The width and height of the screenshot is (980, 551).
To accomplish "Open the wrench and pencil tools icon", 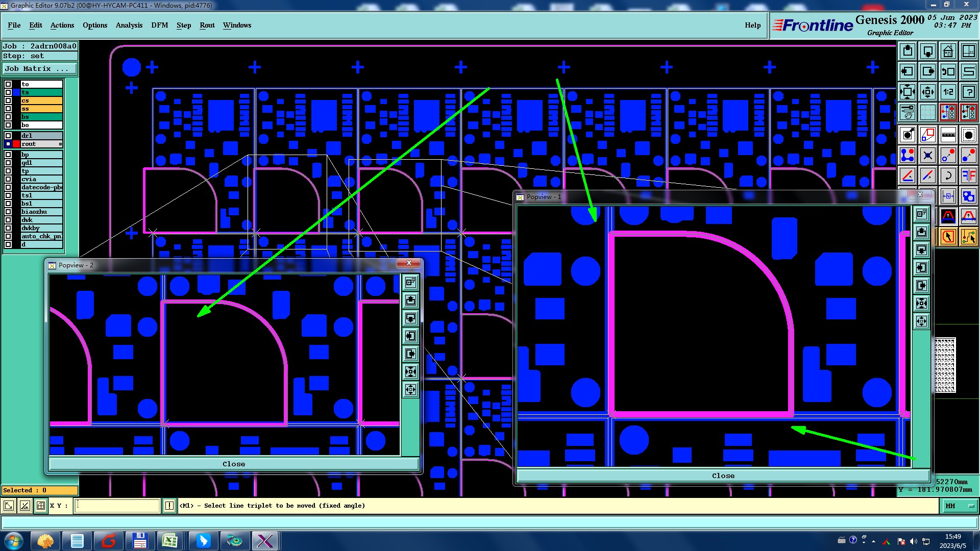I will (908, 112).
